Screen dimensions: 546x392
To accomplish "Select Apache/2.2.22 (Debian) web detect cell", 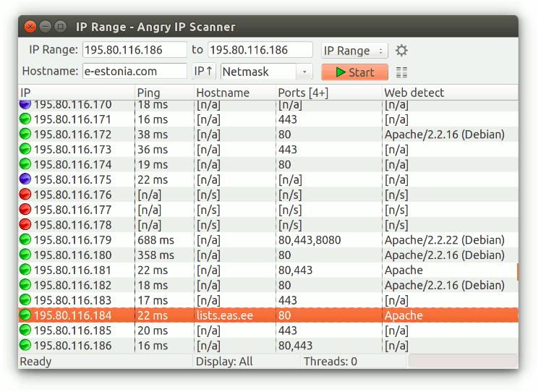I will pyautogui.click(x=444, y=240).
